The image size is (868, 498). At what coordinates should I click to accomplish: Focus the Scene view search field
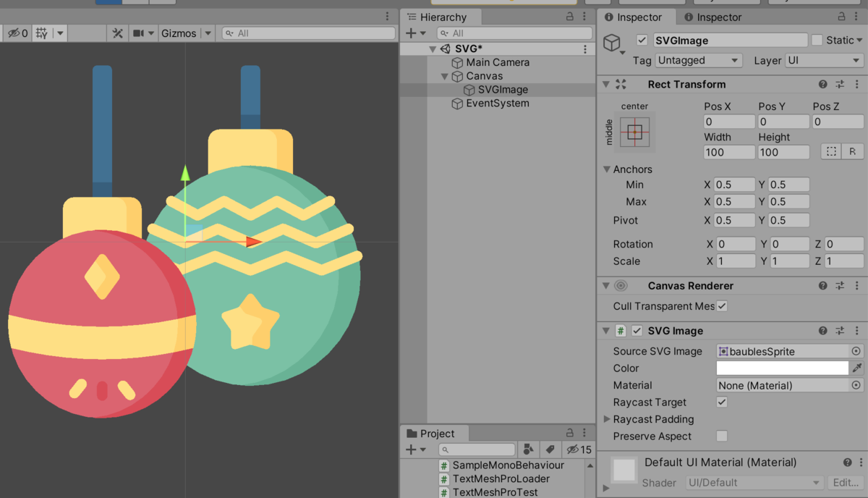[309, 33]
